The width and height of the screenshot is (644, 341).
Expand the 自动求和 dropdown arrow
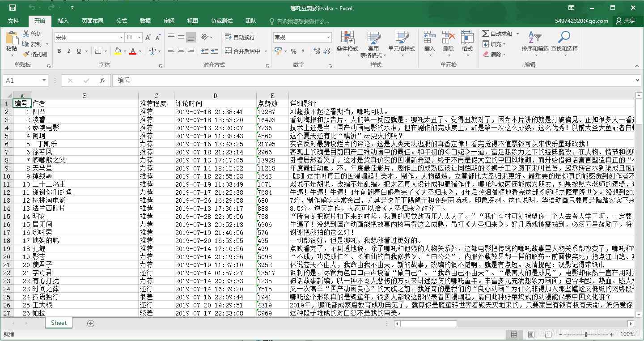pos(517,34)
